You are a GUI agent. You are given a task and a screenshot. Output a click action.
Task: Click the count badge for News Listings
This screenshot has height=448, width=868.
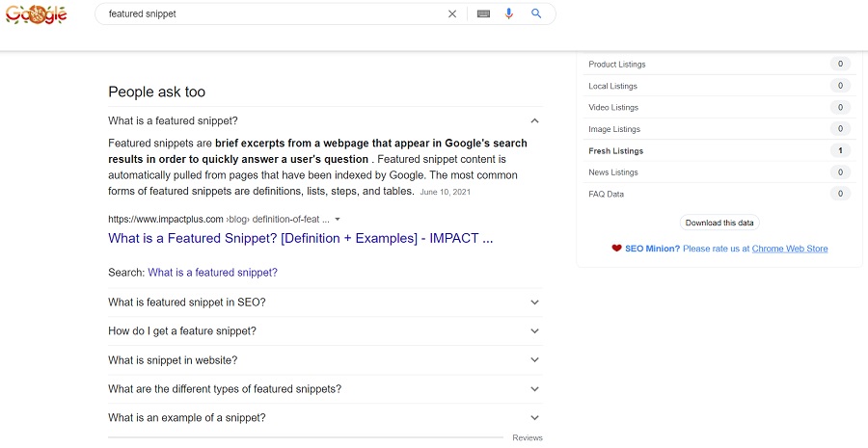840,172
